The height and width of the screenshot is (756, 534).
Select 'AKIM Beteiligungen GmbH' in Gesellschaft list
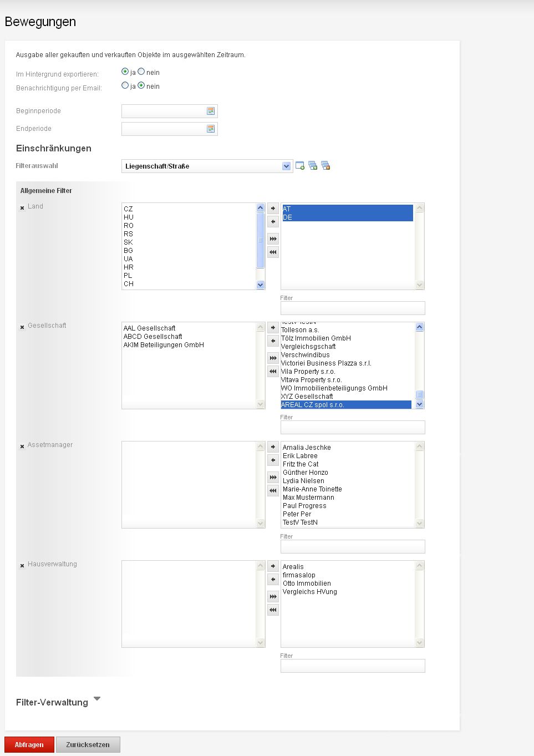click(164, 345)
